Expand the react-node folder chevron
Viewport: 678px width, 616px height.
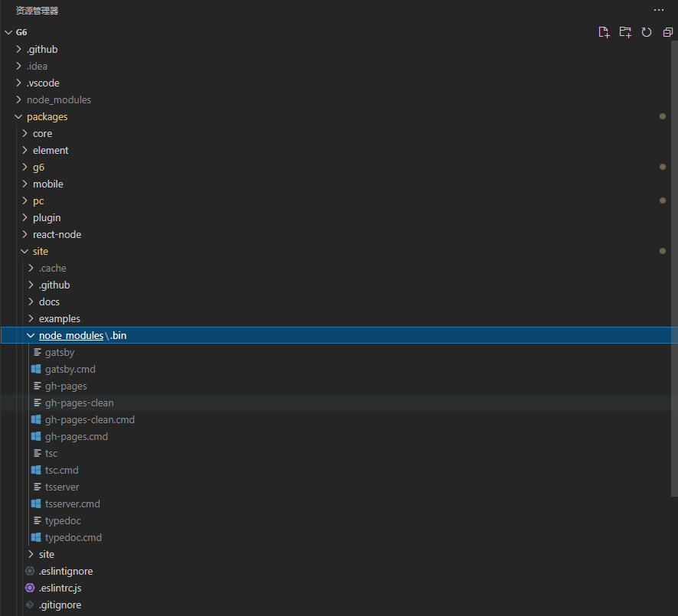pyautogui.click(x=24, y=234)
